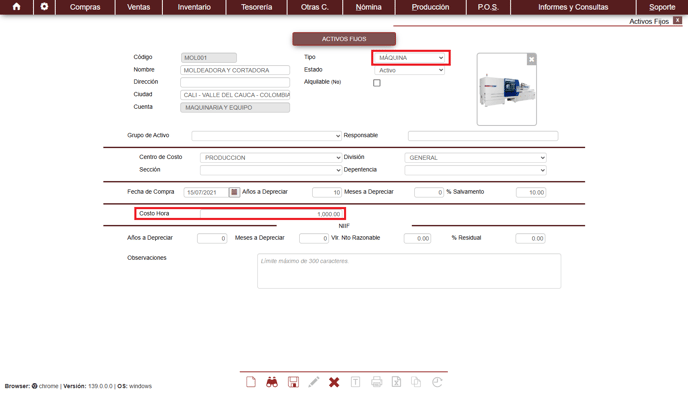
Task: Click the Cuenta field MAQUINARIA Y EQUIPO
Action: 235,107
